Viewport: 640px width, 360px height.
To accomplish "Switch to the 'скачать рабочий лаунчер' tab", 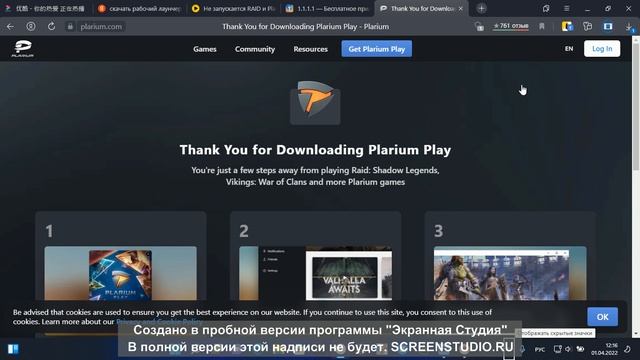I will pos(140,9).
